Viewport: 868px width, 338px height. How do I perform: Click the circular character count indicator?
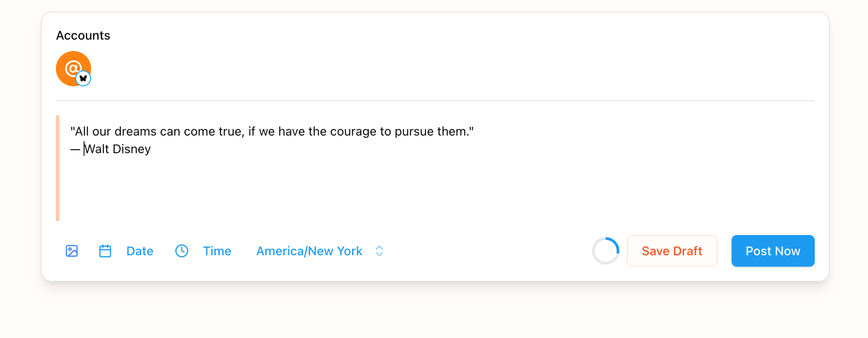pos(606,251)
